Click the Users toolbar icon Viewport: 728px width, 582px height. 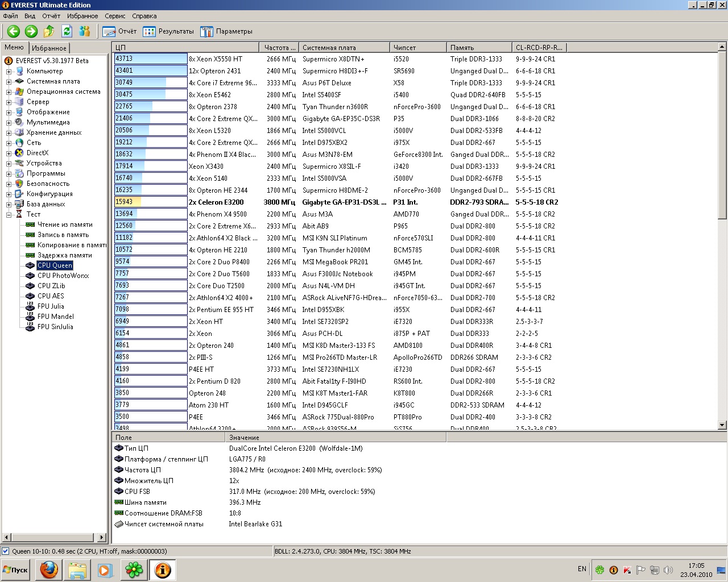point(85,31)
